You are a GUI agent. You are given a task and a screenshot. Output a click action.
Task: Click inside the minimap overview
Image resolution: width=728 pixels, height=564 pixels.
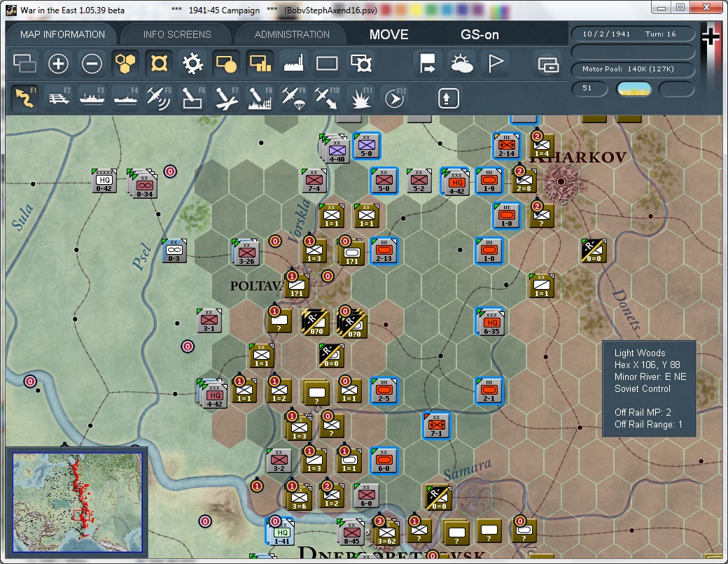click(x=78, y=502)
